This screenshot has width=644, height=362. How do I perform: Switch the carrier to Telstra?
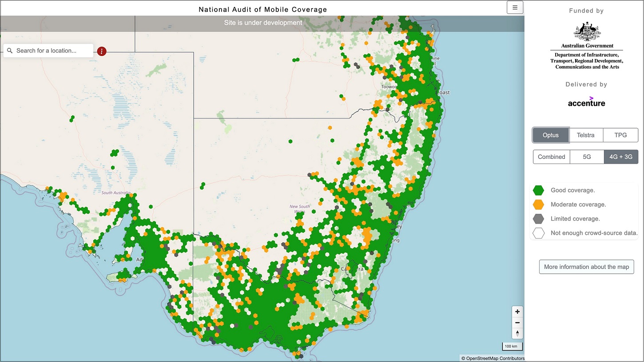click(x=585, y=135)
